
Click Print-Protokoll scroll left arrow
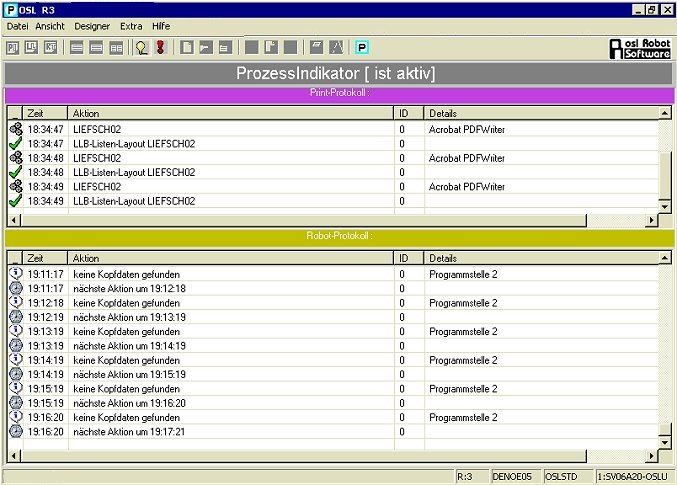click(14, 220)
